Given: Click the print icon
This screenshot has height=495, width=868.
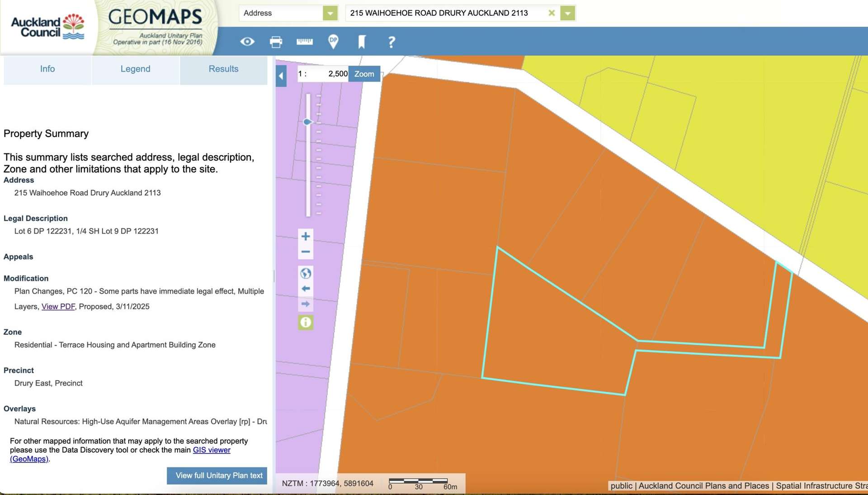Looking at the screenshot, I should tap(276, 42).
